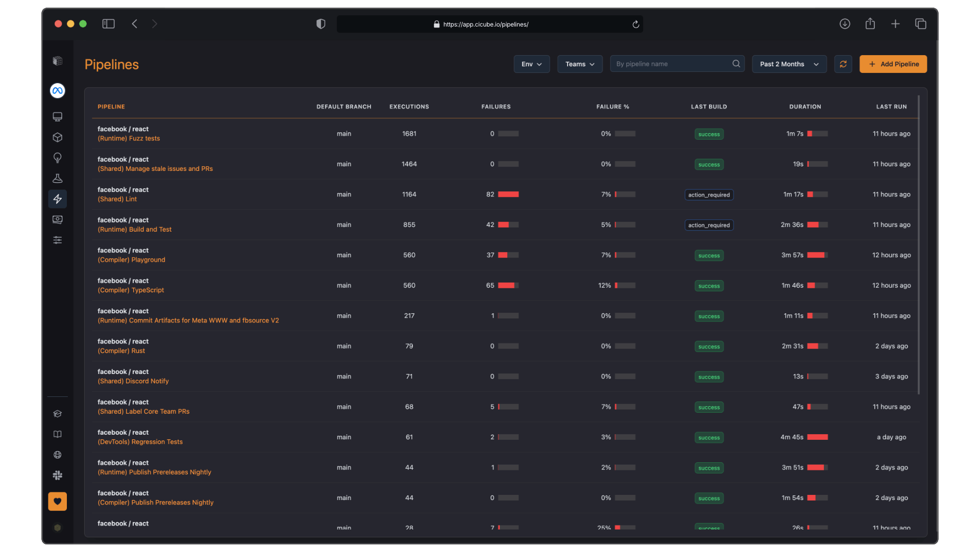Click the Slack integration icon
Viewport: 980px width, 551px height.
(x=57, y=475)
